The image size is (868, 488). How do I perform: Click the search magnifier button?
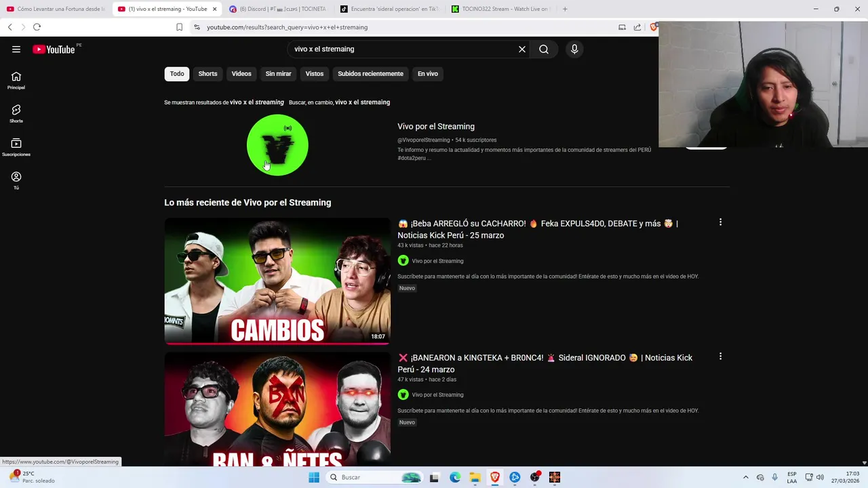pyautogui.click(x=544, y=49)
